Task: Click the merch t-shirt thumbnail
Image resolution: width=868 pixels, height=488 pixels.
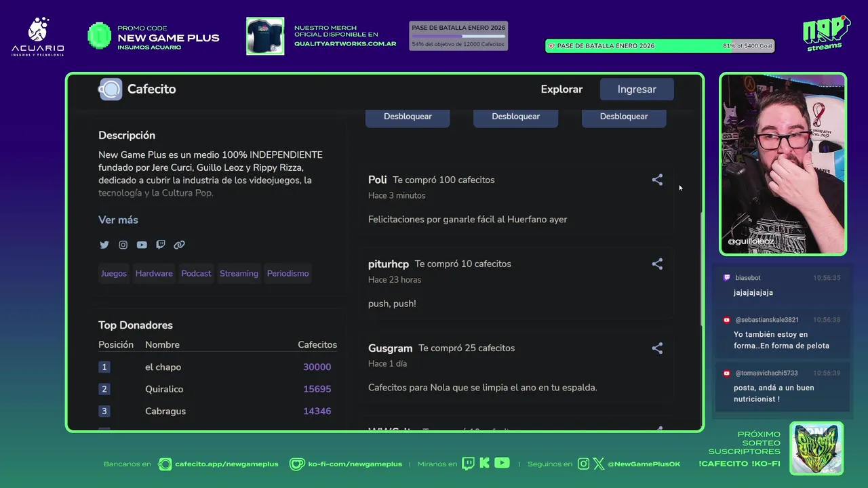Action: [265, 36]
